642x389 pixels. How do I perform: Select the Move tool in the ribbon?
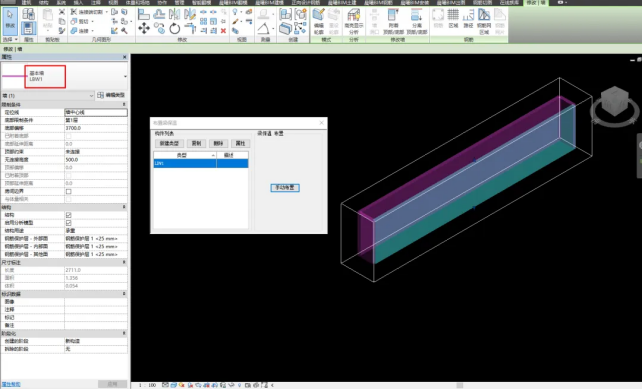144,28
